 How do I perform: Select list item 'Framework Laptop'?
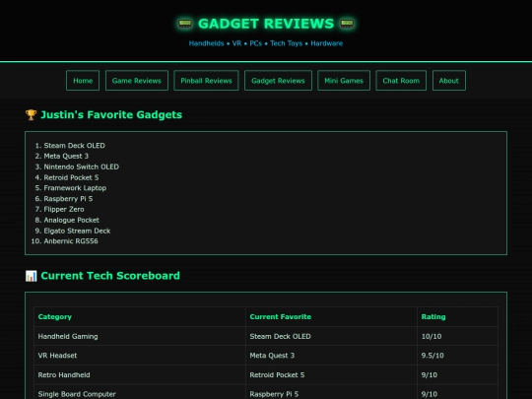pos(75,188)
